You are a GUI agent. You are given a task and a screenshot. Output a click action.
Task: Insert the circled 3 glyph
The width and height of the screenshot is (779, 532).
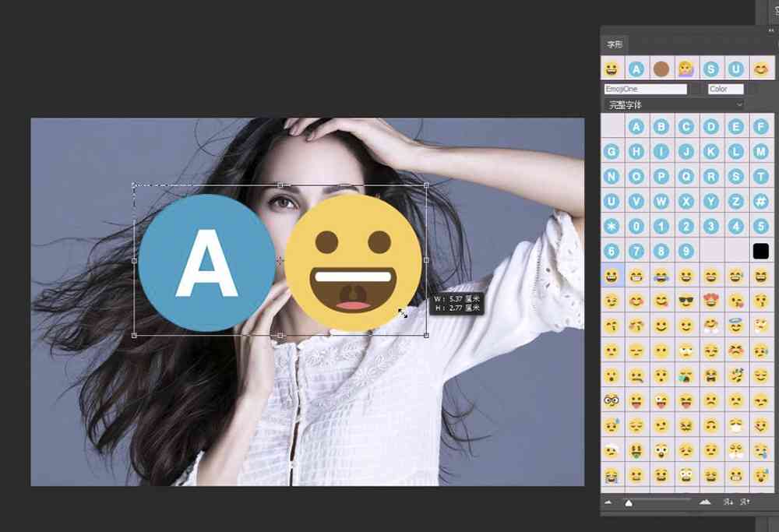click(711, 226)
